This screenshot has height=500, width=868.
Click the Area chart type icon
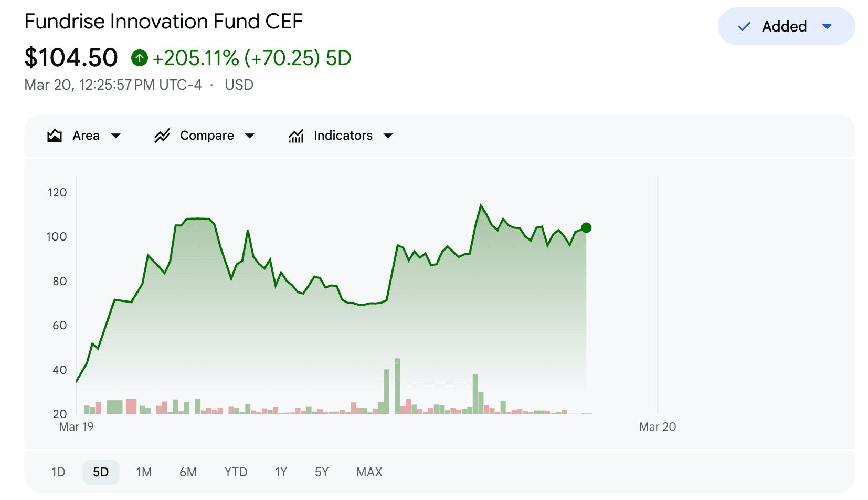coord(55,136)
